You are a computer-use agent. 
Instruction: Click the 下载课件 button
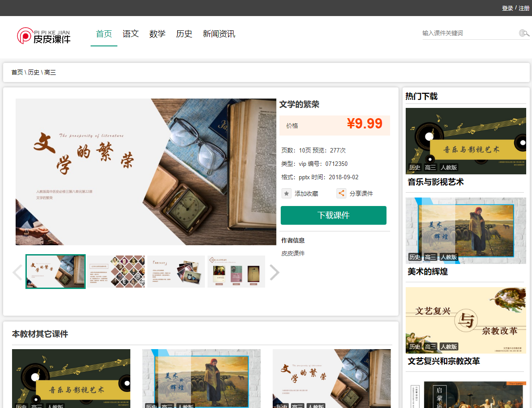pos(333,215)
